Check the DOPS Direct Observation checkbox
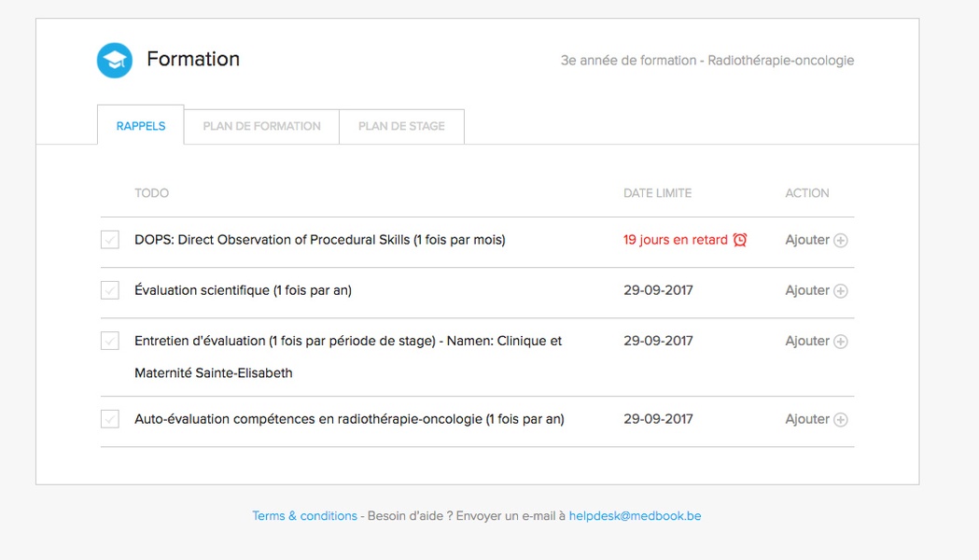 (x=110, y=240)
